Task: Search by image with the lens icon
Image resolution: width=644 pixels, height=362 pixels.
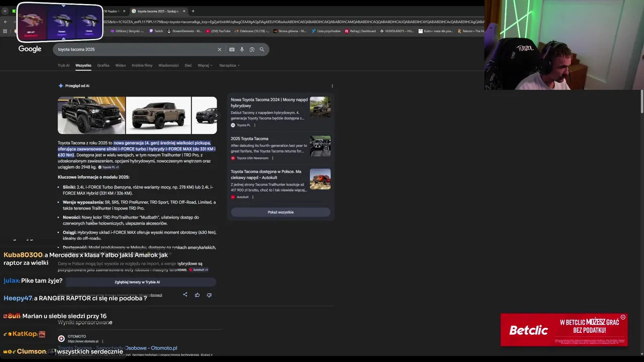Action: [252, 49]
